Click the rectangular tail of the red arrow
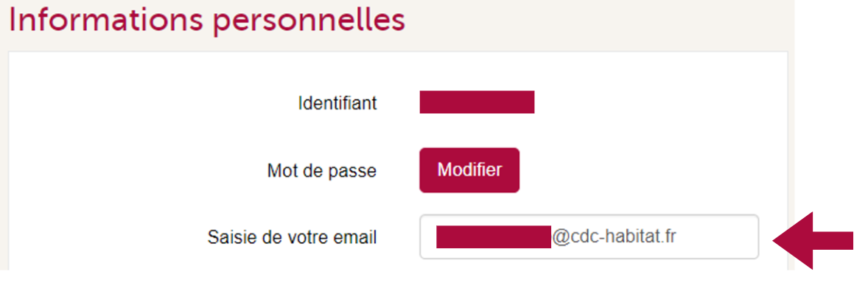Viewport: 868px width, 291px height. (x=833, y=241)
